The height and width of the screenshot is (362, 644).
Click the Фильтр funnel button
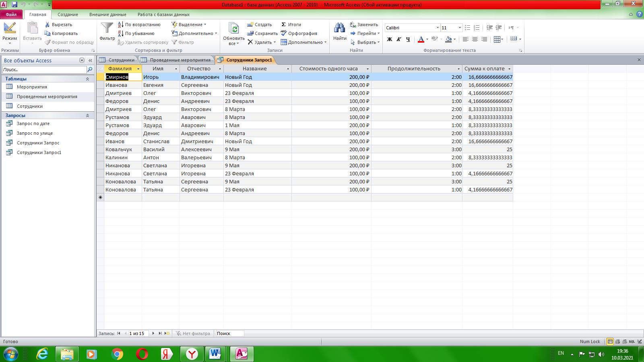(107, 31)
